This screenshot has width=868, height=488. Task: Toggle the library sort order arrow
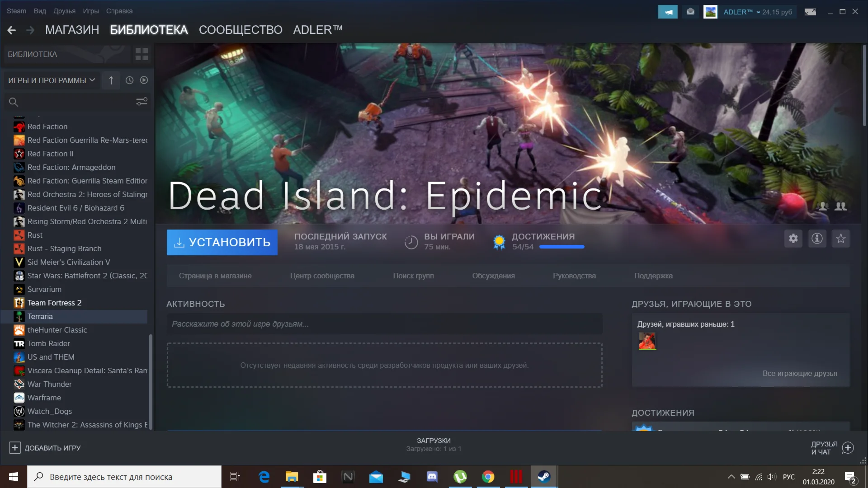[x=111, y=80]
